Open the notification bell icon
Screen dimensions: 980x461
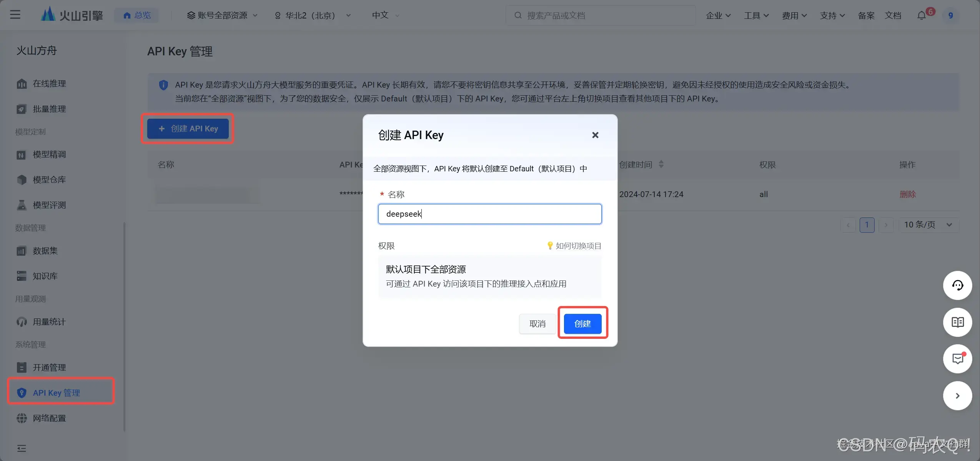[x=922, y=15]
